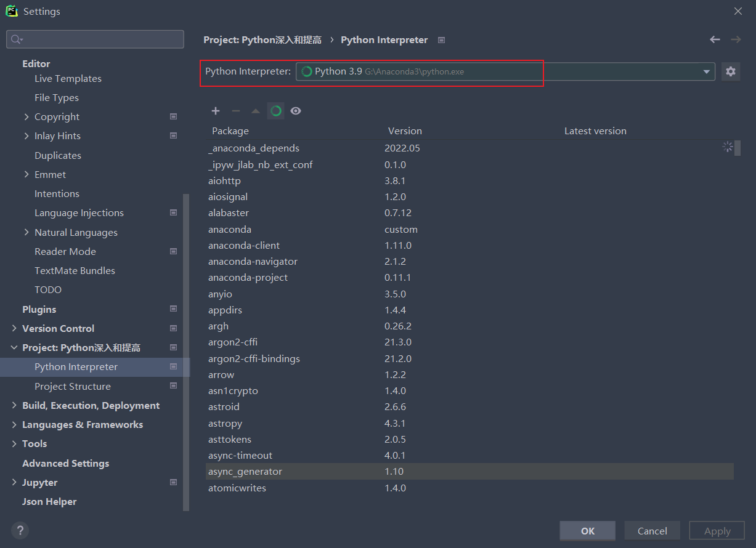Click the uninstall package minus icon
756x548 pixels.
(x=235, y=111)
